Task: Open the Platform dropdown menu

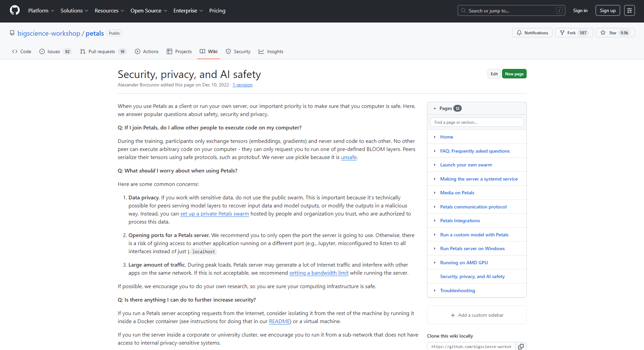Action: click(41, 11)
